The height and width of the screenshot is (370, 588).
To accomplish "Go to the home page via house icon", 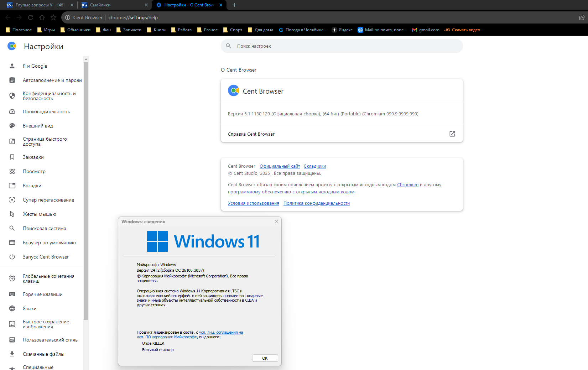I will pos(42,17).
